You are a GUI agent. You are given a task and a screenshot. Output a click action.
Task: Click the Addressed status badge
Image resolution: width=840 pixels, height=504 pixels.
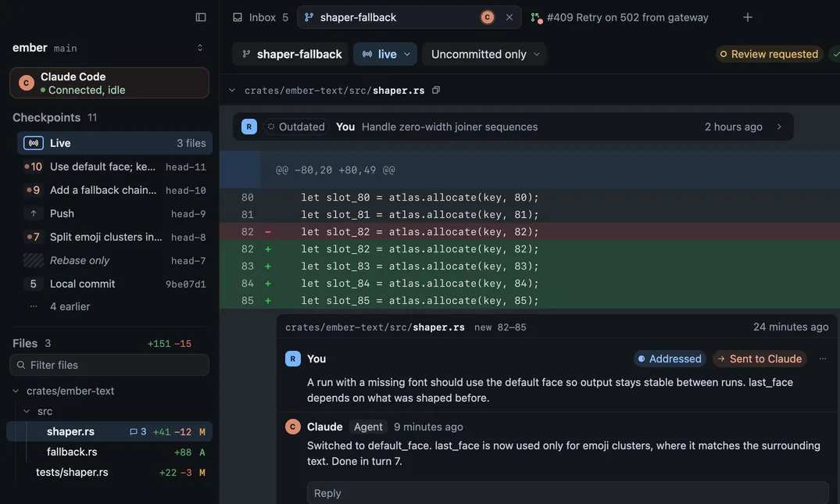coord(670,359)
